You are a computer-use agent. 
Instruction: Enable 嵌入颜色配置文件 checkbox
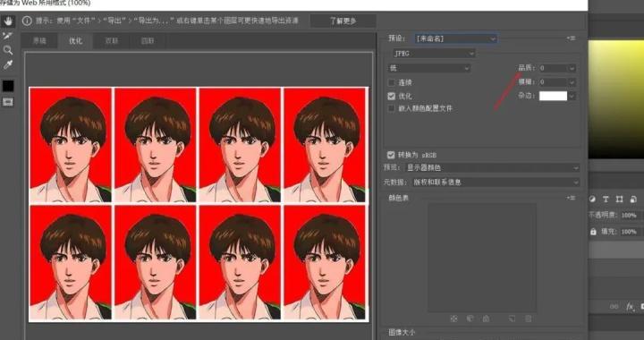pyautogui.click(x=392, y=108)
